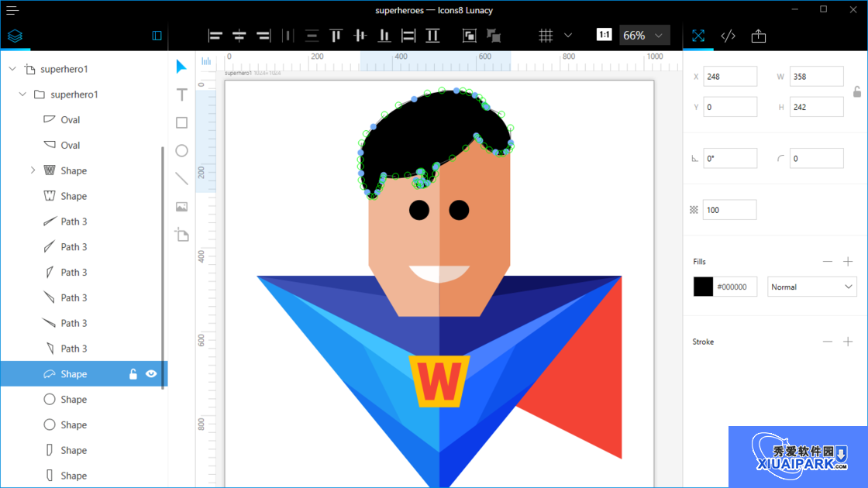Select the first Oval layer
The width and height of the screenshot is (868, 488).
[x=83, y=119]
